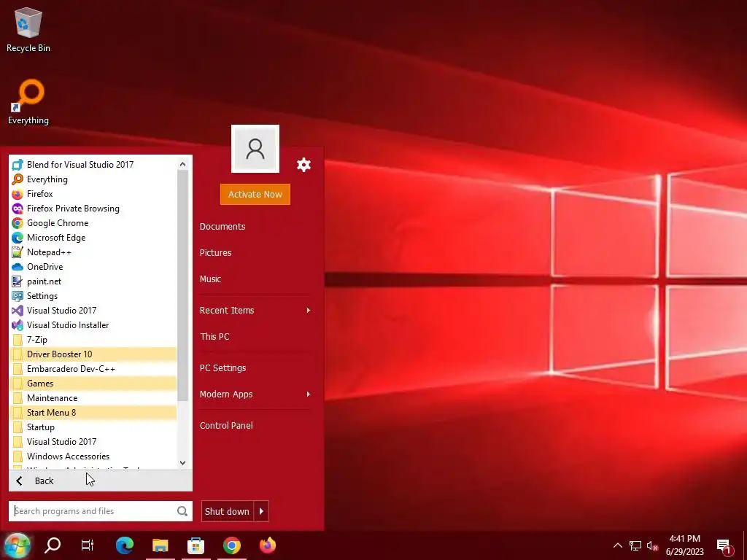Launch Microsoft Edge from programs list
Viewport: 747px width, 560px height.
click(x=93, y=238)
